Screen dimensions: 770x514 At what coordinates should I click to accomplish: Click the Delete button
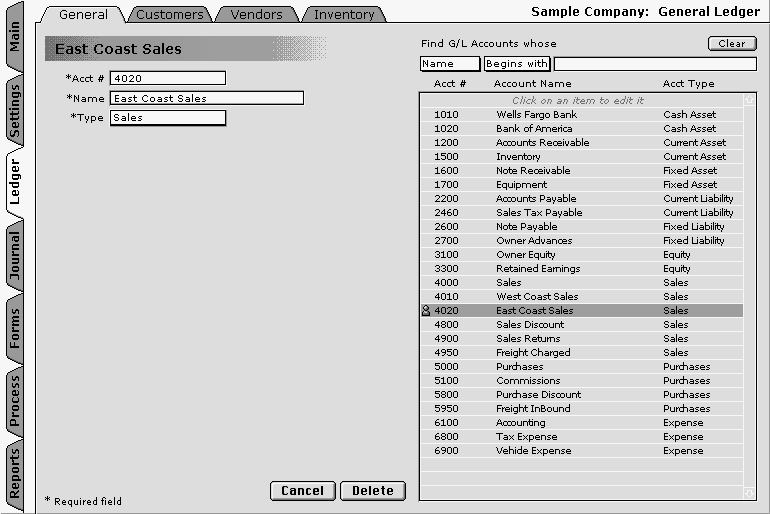pos(373,491)
